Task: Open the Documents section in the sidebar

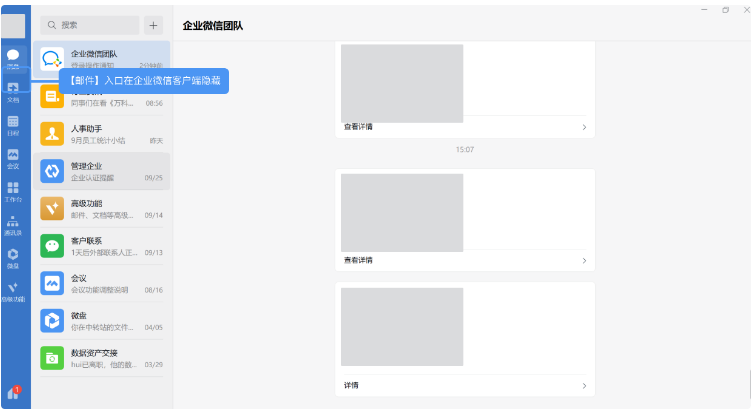Action: (x=13, y=91)
